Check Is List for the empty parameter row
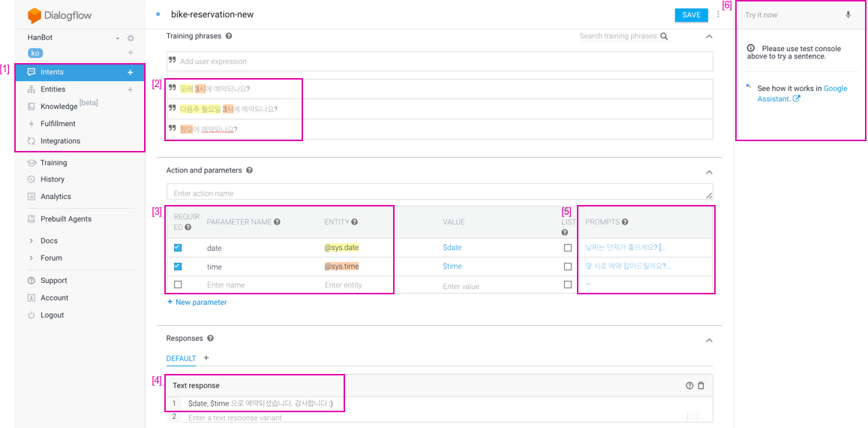Viewport: 868px width, 428px height. [567, 285]
